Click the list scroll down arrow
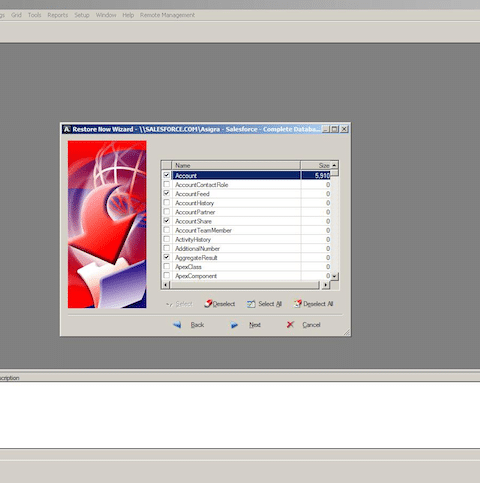Image resolution: width=480 pixels, height=483 pixels. point(335,276)
